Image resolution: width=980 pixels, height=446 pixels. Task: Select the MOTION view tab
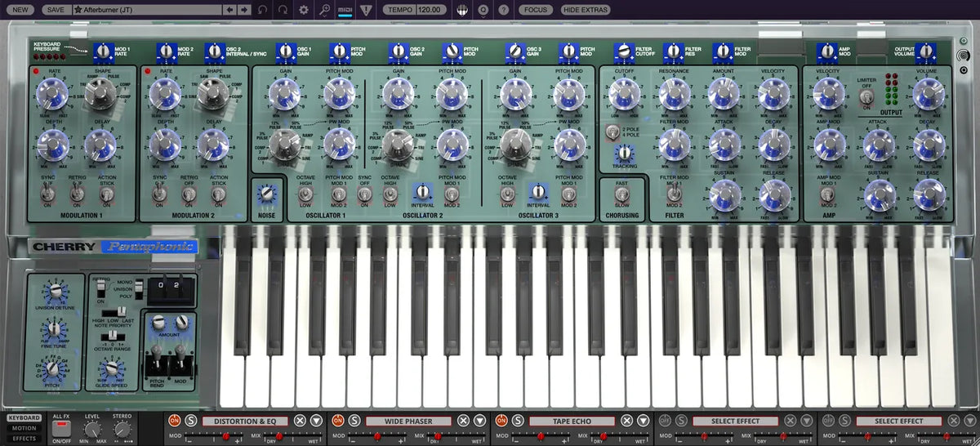coord(24,428)
